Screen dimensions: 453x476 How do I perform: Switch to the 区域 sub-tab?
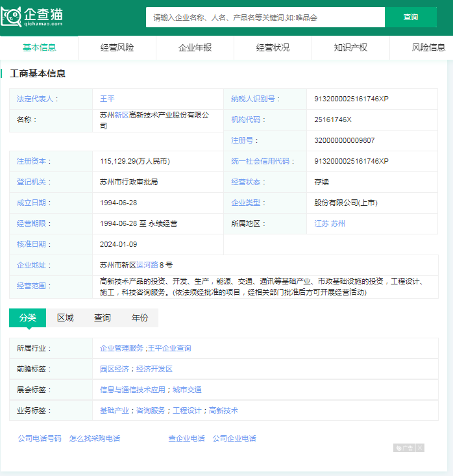point(65,318)
